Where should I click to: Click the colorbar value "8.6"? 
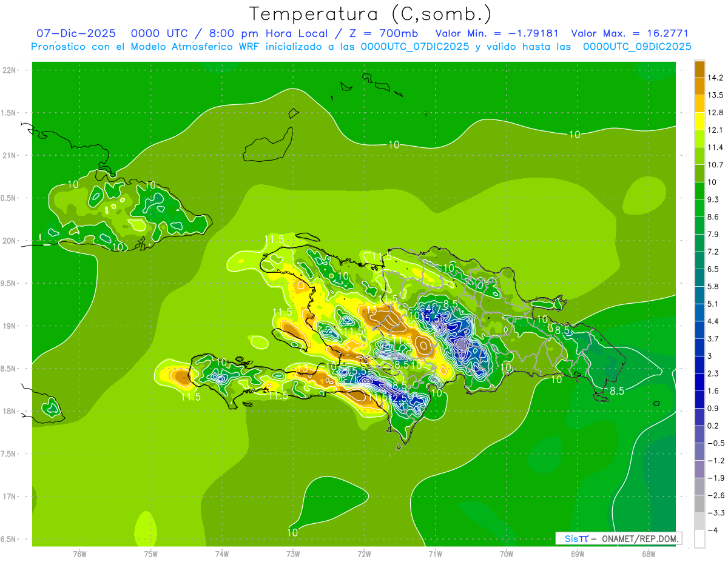pyautogui.click(x=713, y=217)
